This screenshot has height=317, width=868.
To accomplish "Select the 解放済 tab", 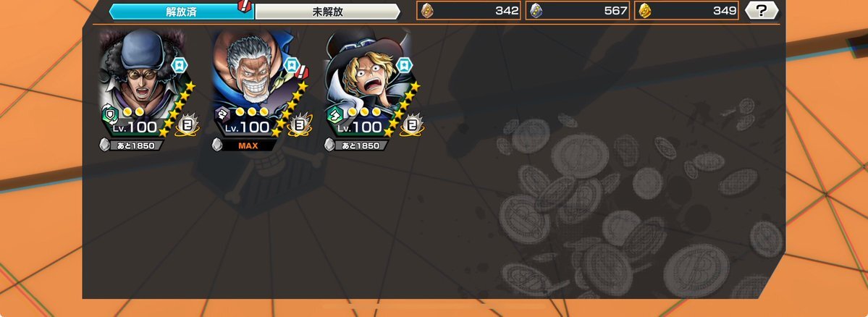I will coord(181,12).
